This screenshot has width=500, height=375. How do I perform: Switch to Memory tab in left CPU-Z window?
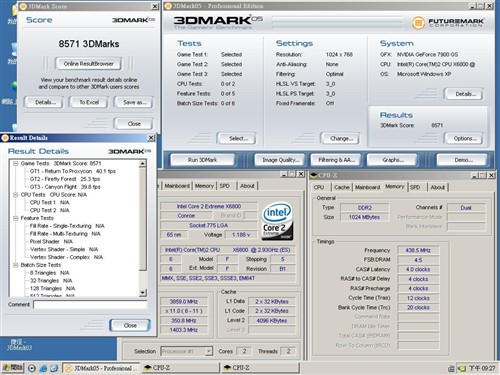click(x=204, y=186)
